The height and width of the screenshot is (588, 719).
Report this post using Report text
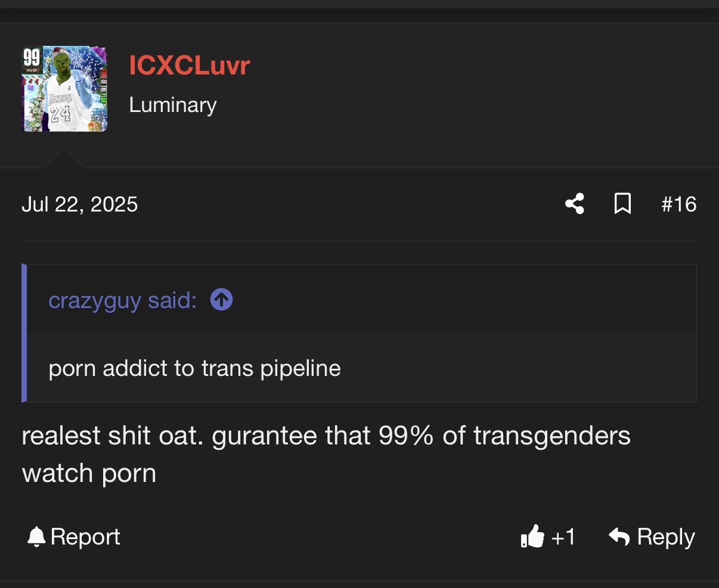(x=85, y=537)
